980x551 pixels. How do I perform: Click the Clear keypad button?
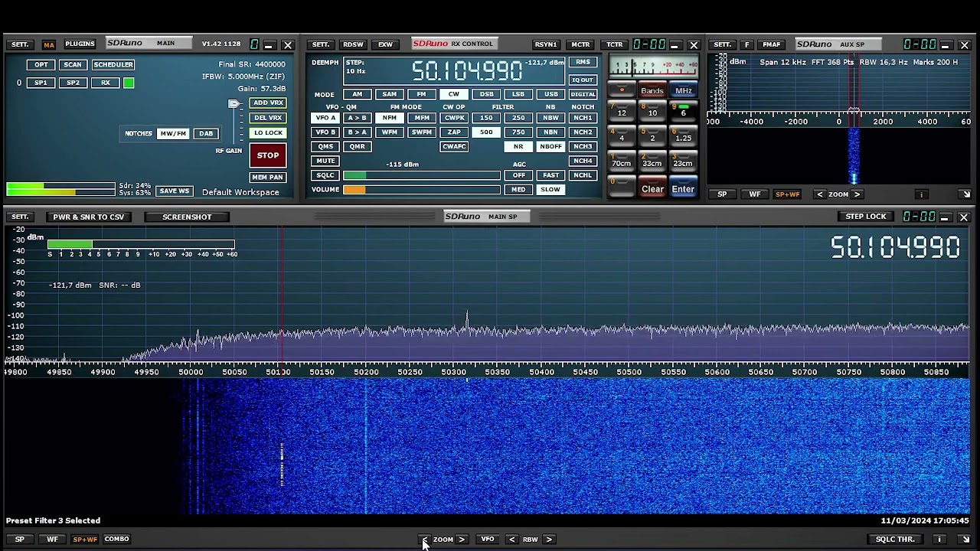pyautogui.click(x=652, y=188)
